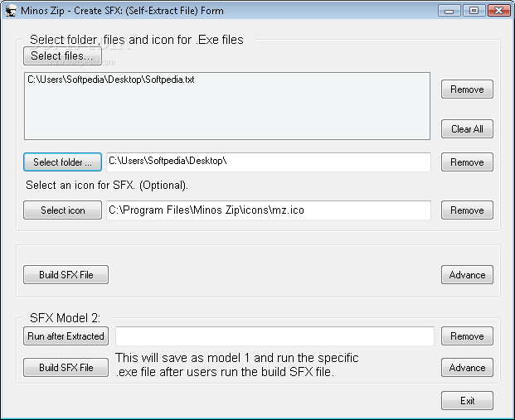Click the Run after Extracted button

coord(66,336)
